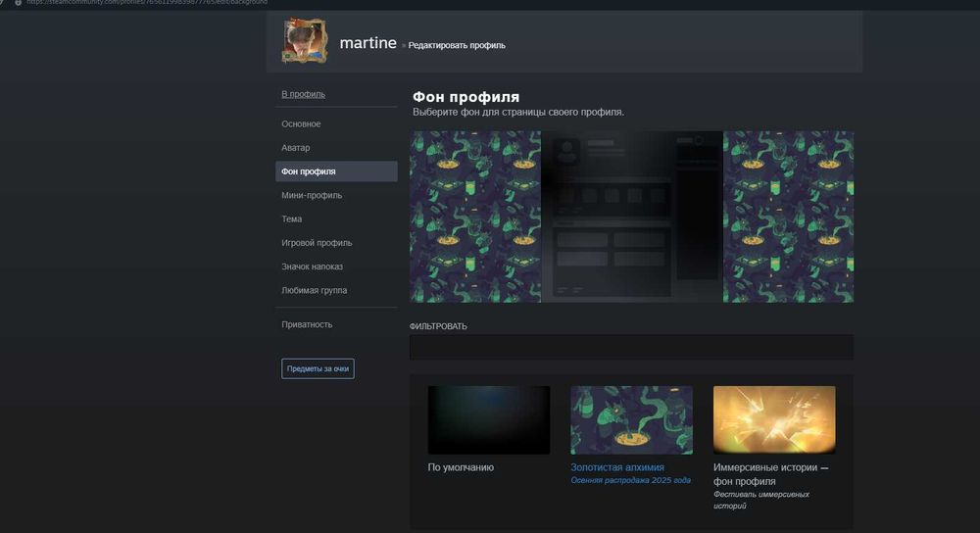Click the Золотистая алхимия title text
Viewport: 980px width, 533px height.
pyautogui.click(x=616, y=467)
